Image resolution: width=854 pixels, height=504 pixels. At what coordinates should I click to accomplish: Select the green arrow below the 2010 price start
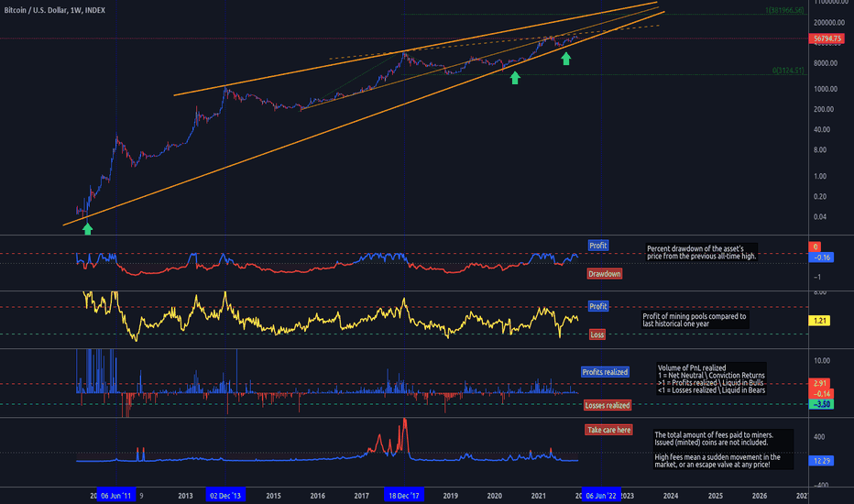click(87, 228)
